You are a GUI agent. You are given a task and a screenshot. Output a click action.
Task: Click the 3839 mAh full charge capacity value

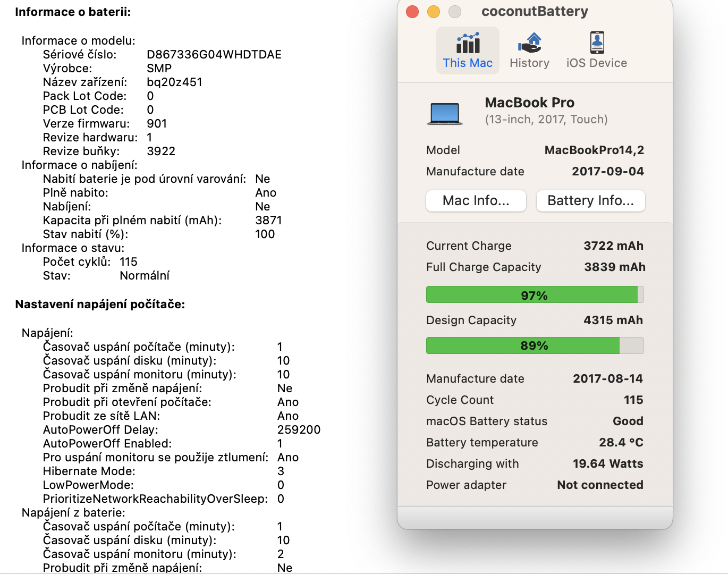tap(615, 267)
